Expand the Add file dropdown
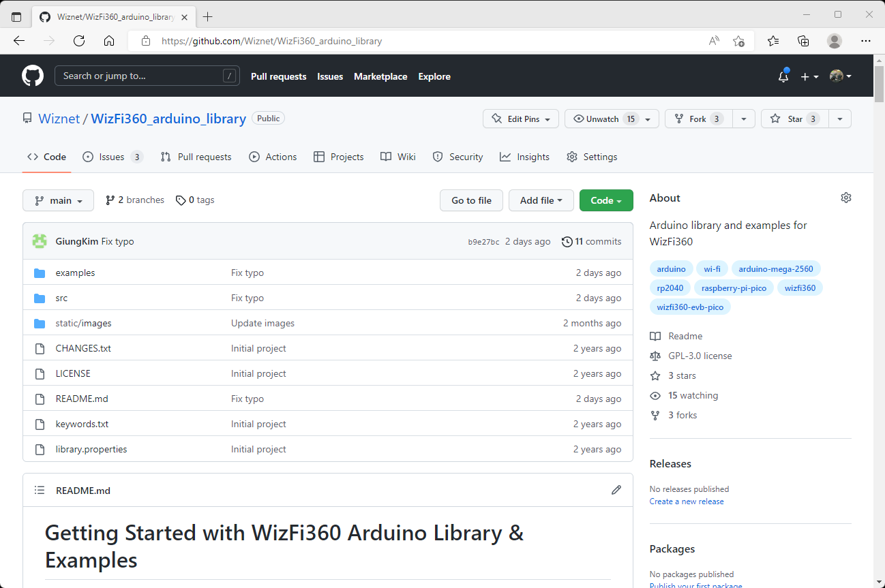 pyautogui.click(x=541, y=200)
